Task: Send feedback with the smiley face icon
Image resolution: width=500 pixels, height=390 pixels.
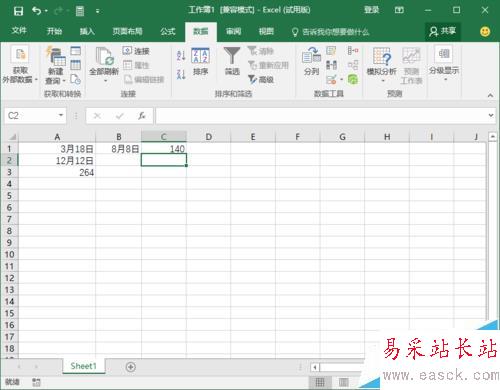Action: tap(485, 32)
